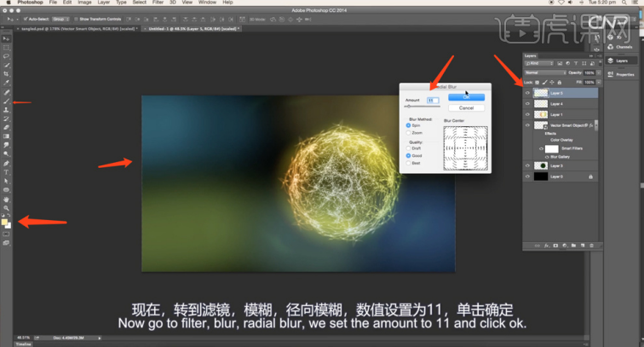Open layer filter Kind dropdown
The width and height of the screenshot is (644, 347).
539,63
